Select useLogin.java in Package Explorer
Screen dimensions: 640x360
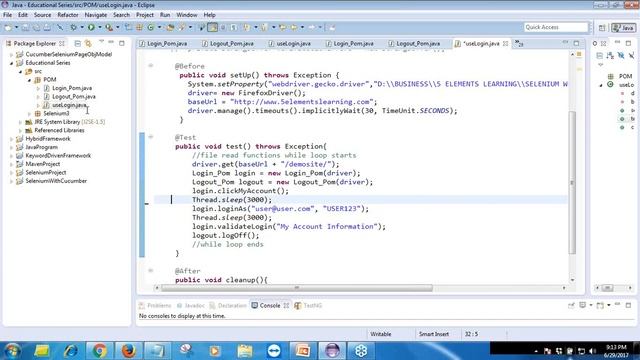[69, 105]
